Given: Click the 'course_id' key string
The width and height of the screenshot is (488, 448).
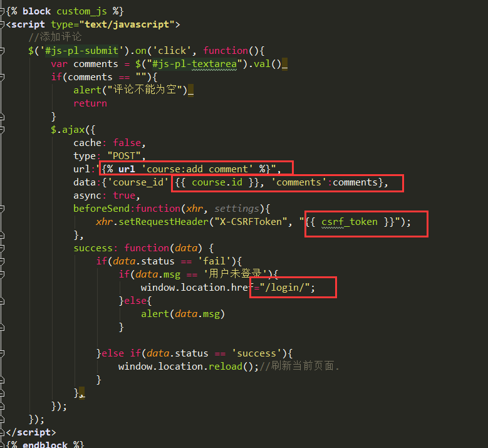Looking at the screenshot, I should click(x=138, y=182).
